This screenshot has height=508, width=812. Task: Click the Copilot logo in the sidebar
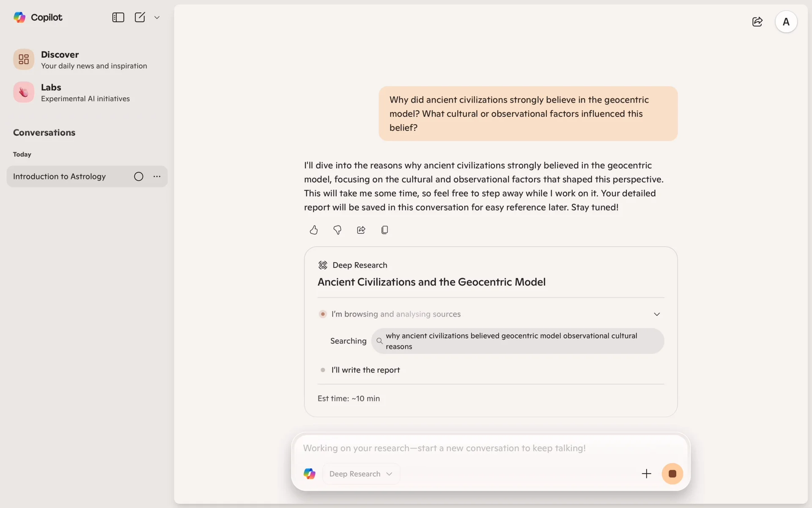[x=20, y=17]
